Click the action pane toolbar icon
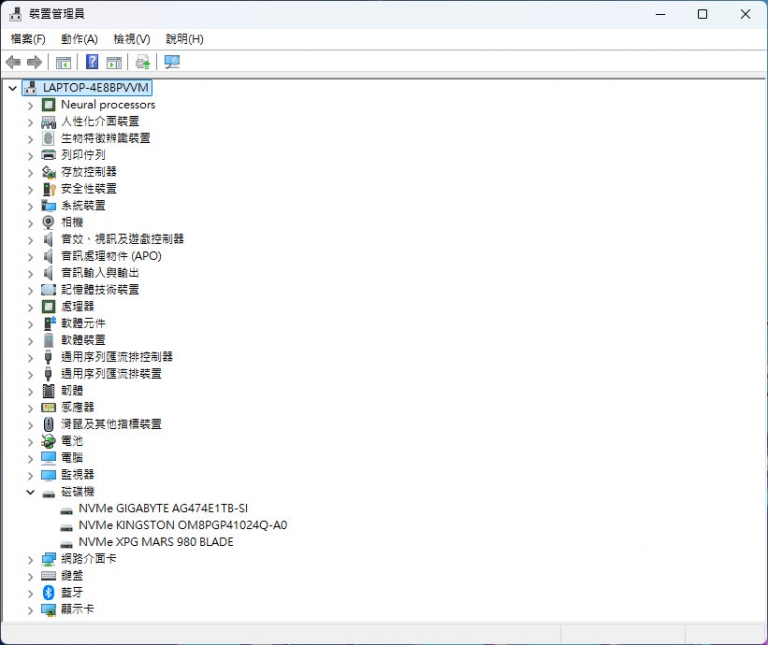This screenshot has height=645, width=768. [114, 62]
